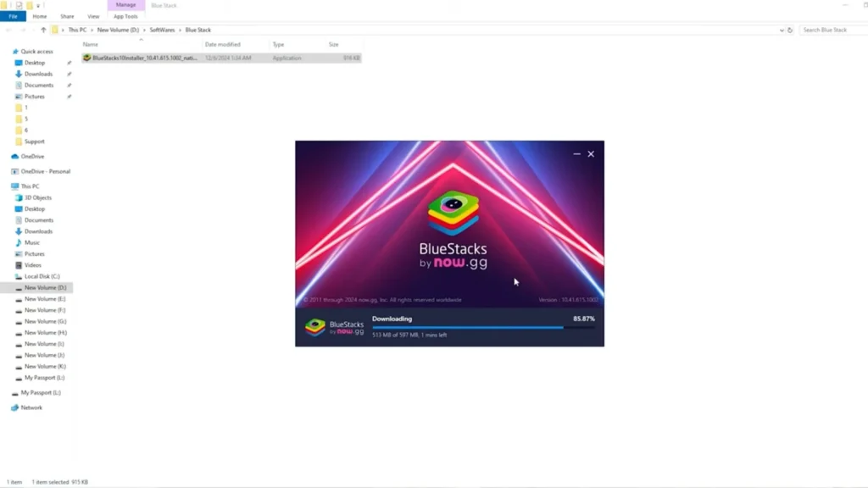This screenshot has width=868, height=488.
Task: Click the back navigation button
Action: (8, 30)
